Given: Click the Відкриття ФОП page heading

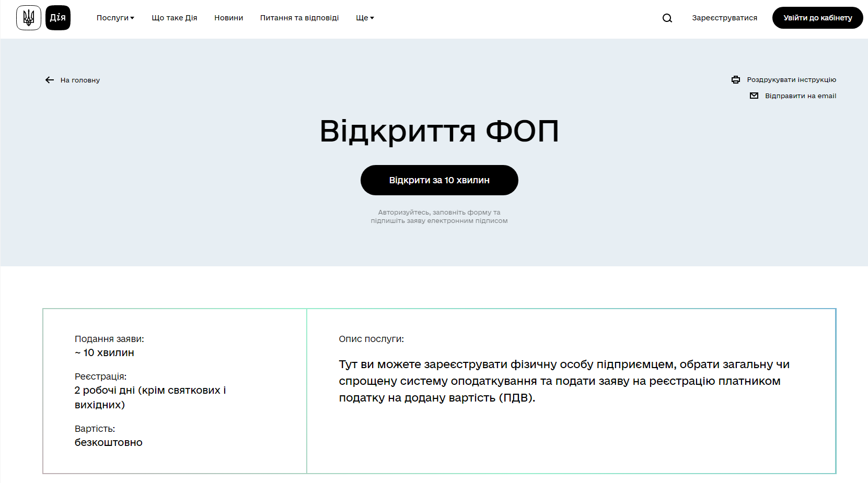Looking at the screenshot, I should [x=439, y=131].
